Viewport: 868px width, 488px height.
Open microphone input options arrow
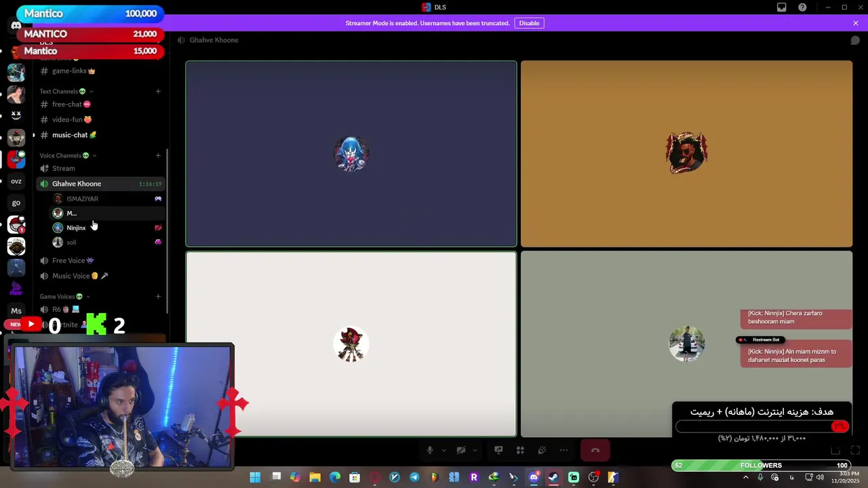pos(444,450)
